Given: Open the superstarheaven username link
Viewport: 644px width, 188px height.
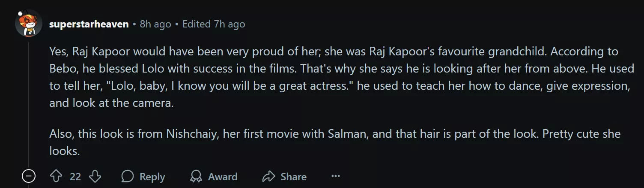Looking at the screenshot, I should point(89,24).
